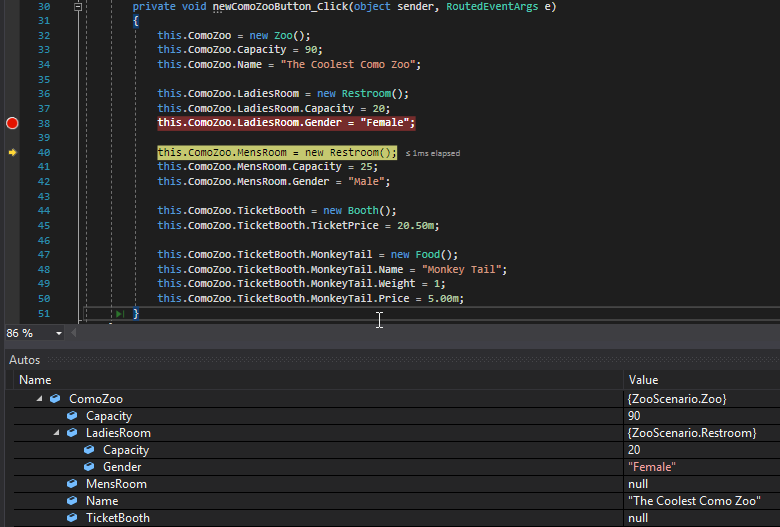Screen dimensions: 780x527
Task: Click the MensRoom property icon
Action: pyautogui.click(x=72, y=484)
